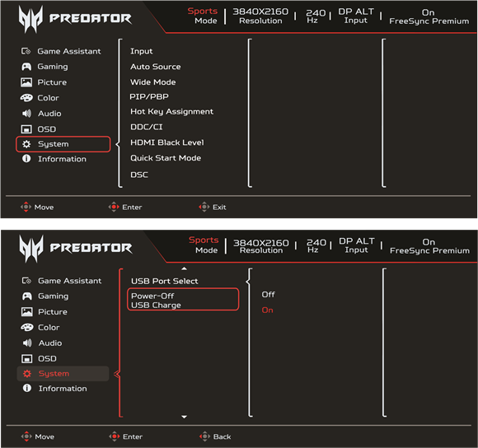Open DSC setting in System list
Viewport: 478px width, 448px height.
point(139,175)
